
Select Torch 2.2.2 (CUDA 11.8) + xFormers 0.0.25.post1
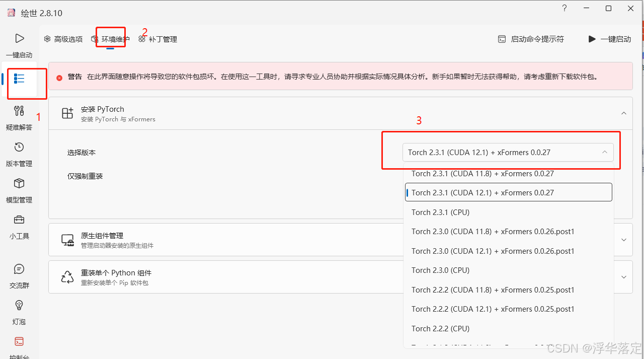pyautogui.click(x=509, y=290)
